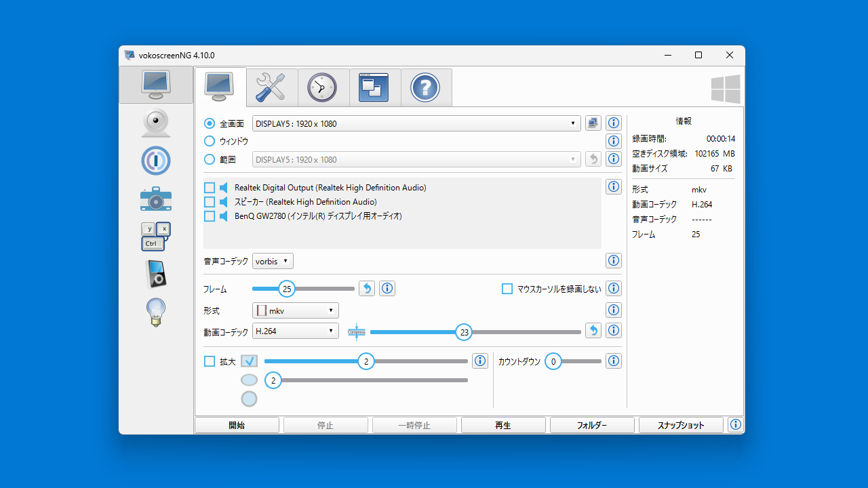
Task: Click the 00:00:14 recording time value
Action: point(721,139)
